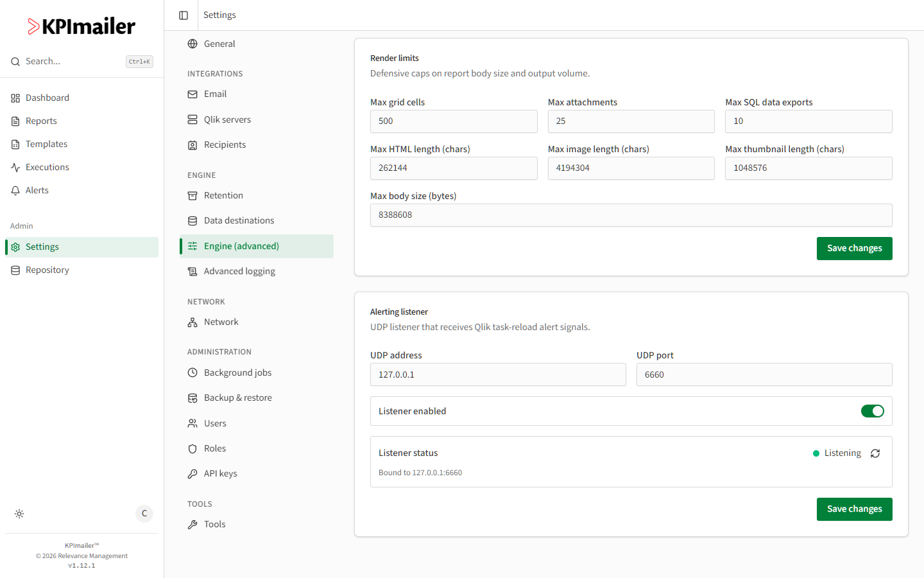Click the UDP port field
This screenshot has height=578, width=924.
(764, 374)
